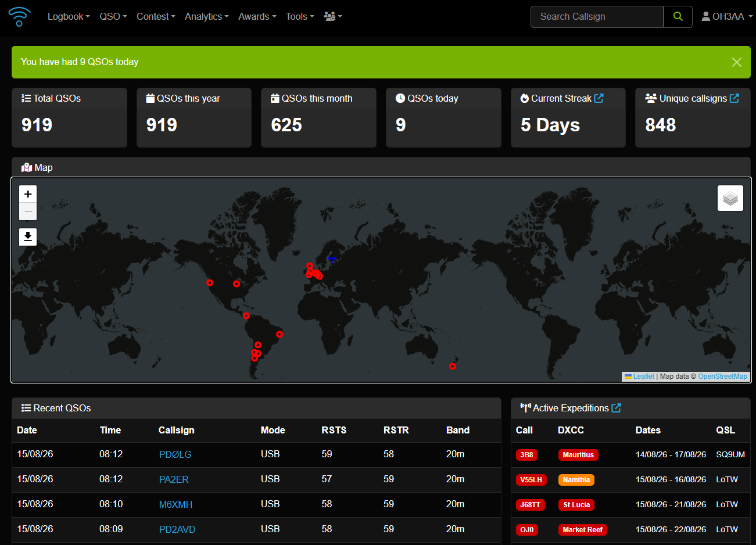Viewport: 756px width, 545px height.
Task: Open the OH3AA user account menu
Action: click(x=727, y=16)
